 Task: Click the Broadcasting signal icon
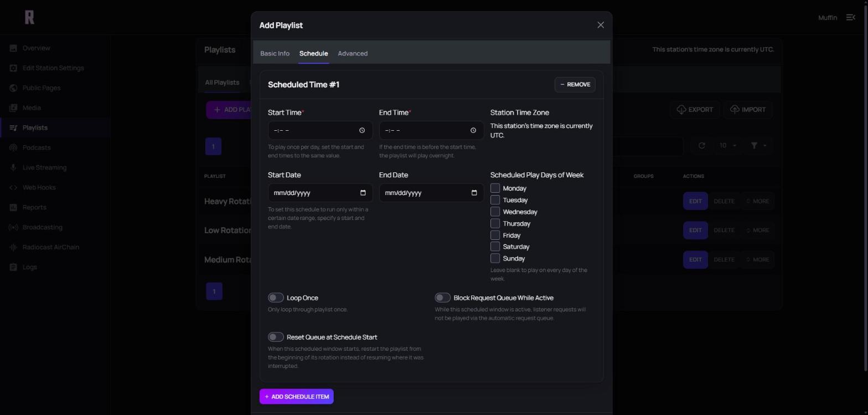13,228
